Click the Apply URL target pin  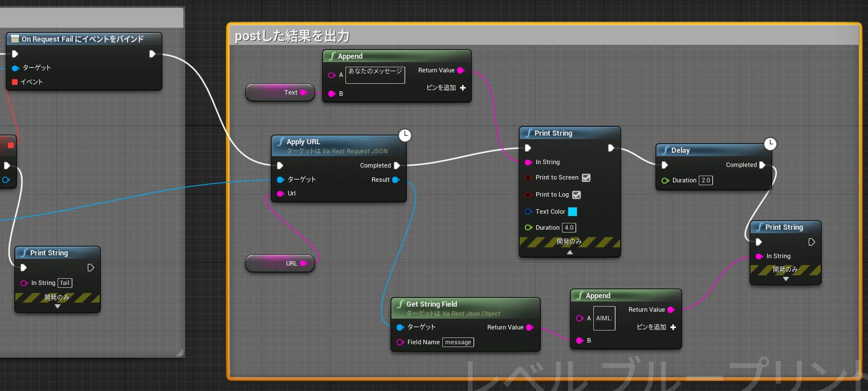pos(280,180)
